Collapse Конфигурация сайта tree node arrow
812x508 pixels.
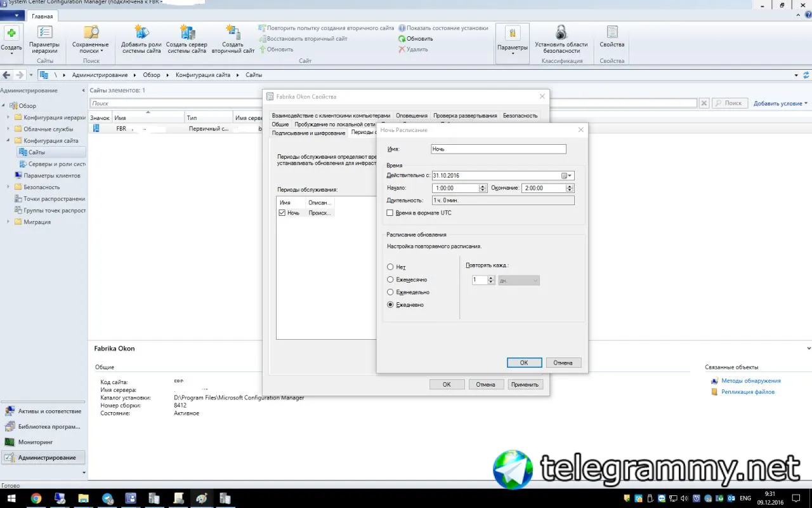point(10,140)
